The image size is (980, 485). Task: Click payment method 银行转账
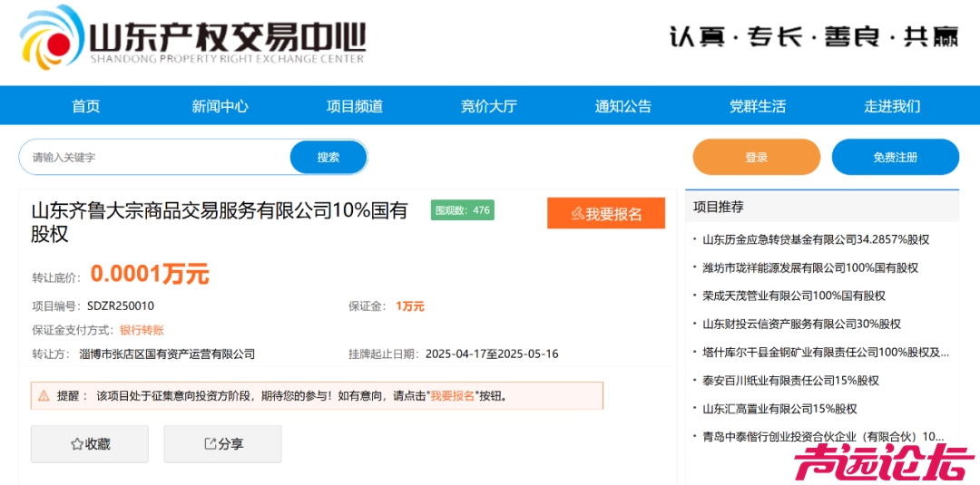pyautogui.click(x=142, y=330)
